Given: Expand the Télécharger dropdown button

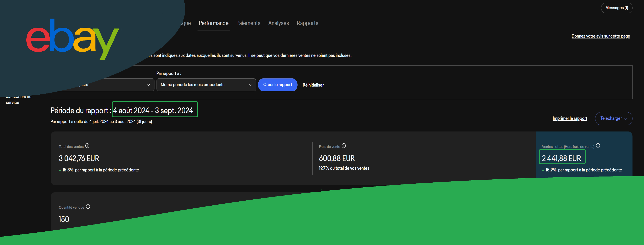Looking at the screenshot, I should 614,118.
